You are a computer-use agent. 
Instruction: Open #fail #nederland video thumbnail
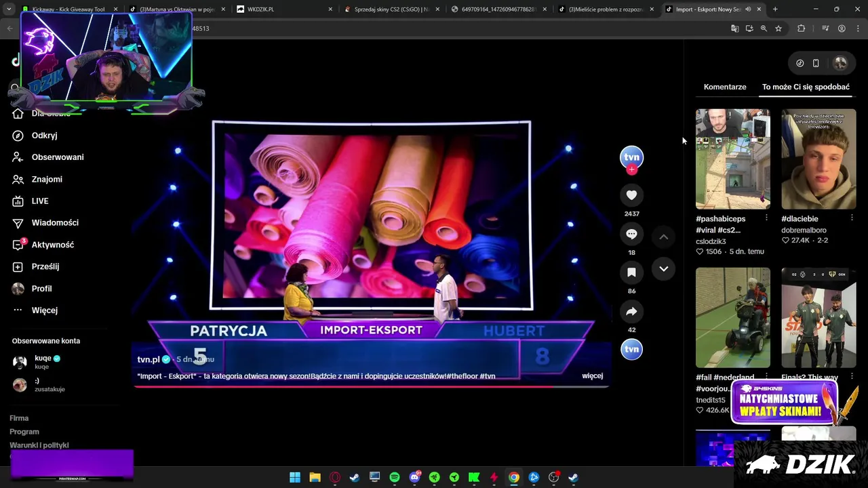(733, 318)
